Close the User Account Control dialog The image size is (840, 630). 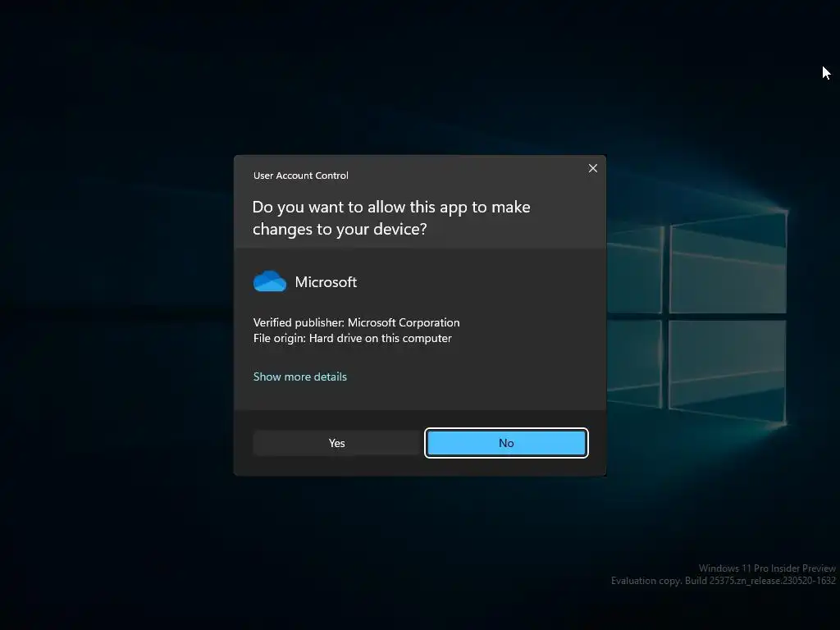592,168
